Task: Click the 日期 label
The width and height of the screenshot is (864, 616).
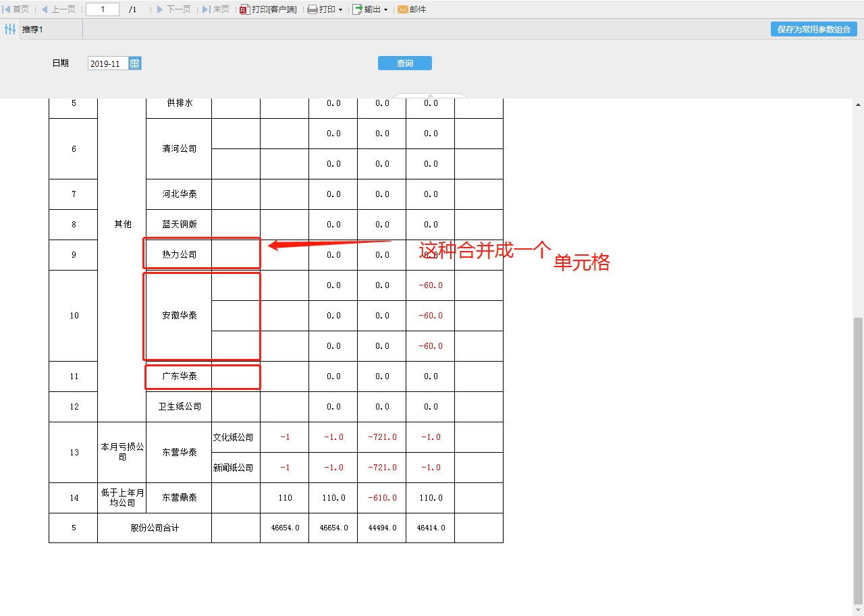Action: coord(61,63)
